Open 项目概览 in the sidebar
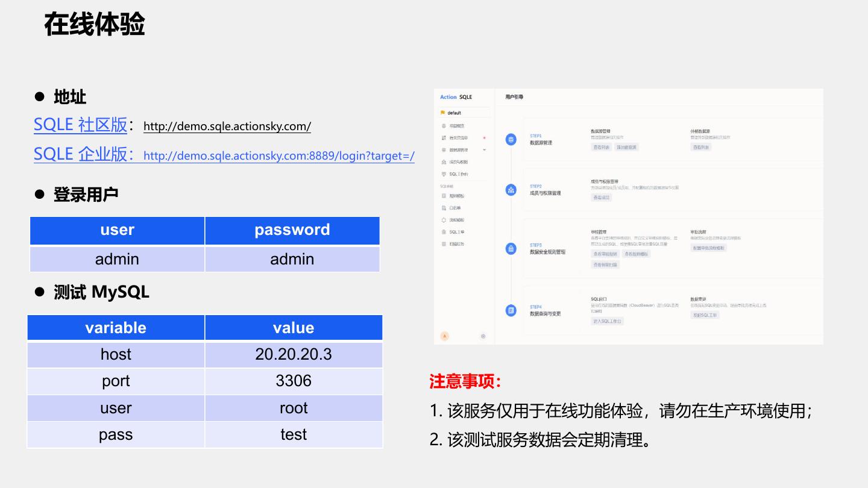 [456, 126]
